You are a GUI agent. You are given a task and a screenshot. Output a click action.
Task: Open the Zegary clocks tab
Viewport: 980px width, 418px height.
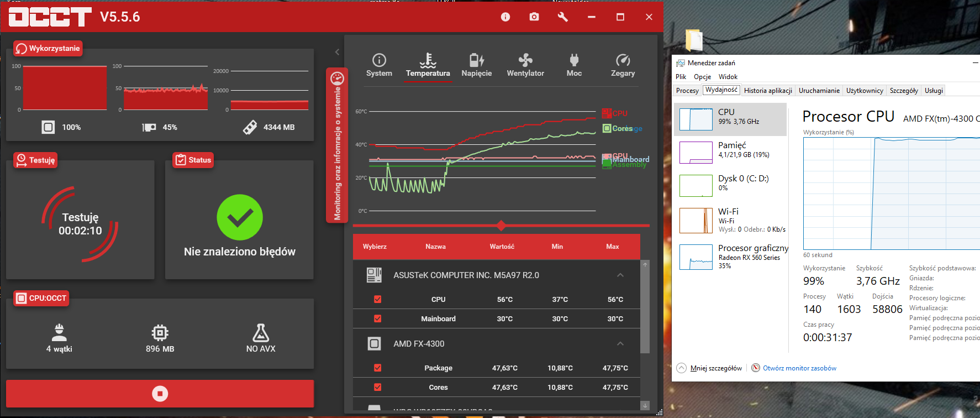coord(623,65)
